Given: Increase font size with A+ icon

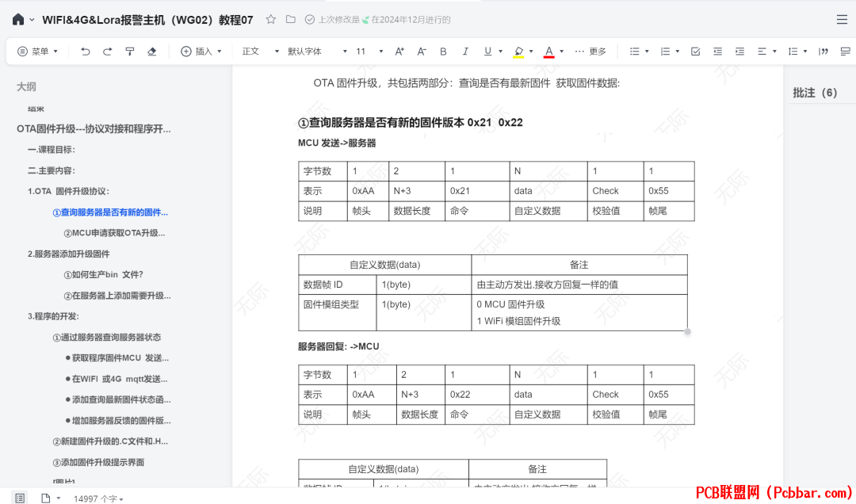Looking at the screenshot, I should click(x=399, y=52).
